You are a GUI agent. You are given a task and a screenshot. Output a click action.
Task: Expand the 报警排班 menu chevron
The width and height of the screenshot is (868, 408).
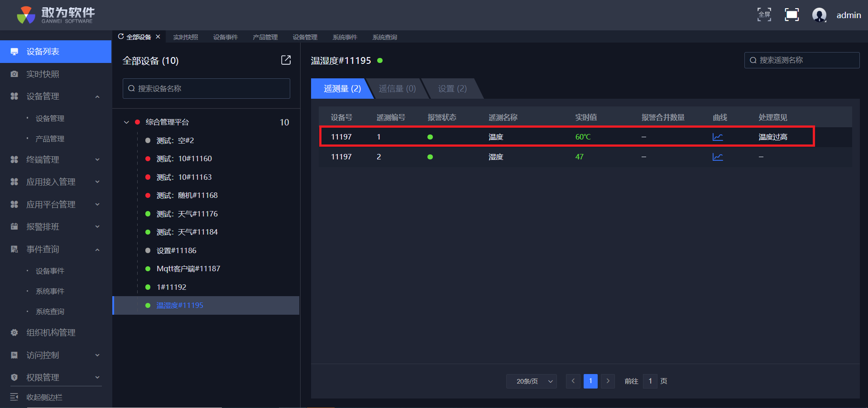(x=97, y=226)
